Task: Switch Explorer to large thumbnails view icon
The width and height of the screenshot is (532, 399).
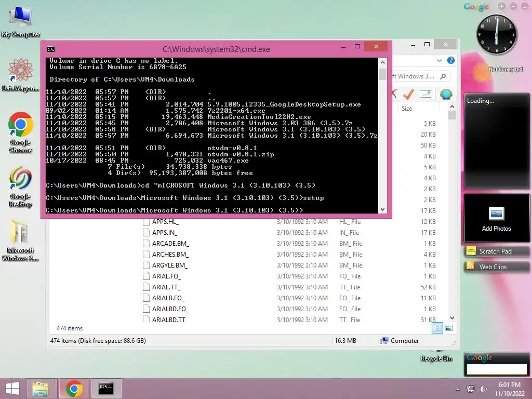Action: (448, 328)
